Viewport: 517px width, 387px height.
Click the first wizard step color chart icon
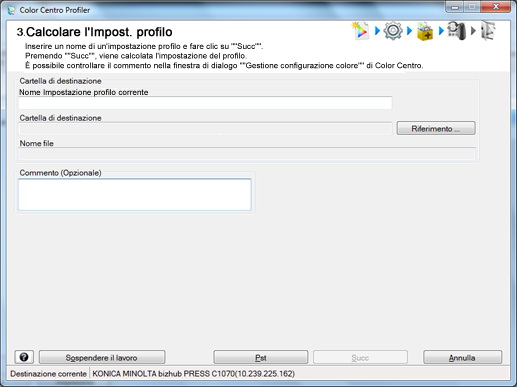coord(360,31)
